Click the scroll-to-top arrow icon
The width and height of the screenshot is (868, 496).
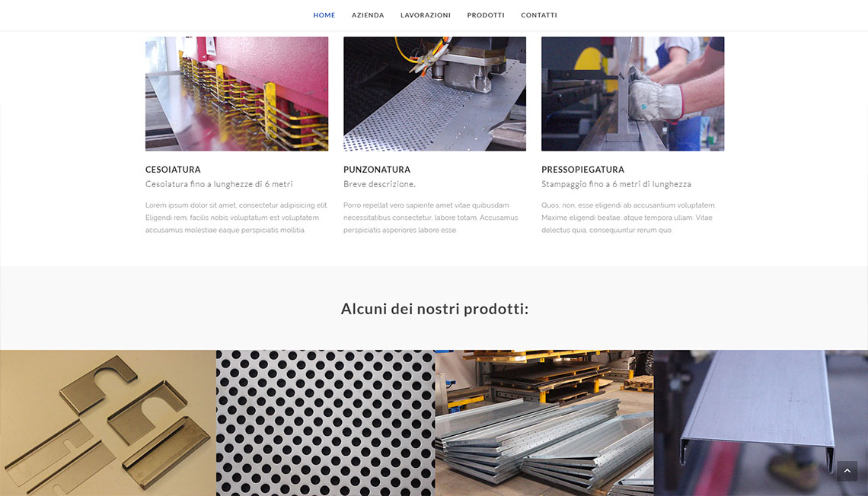[x=847, y=471]
